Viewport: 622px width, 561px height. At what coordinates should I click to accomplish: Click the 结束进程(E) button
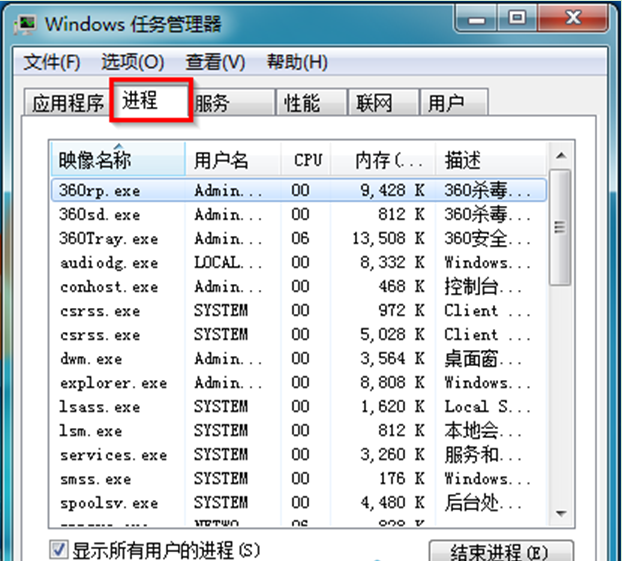coord(501,551)
